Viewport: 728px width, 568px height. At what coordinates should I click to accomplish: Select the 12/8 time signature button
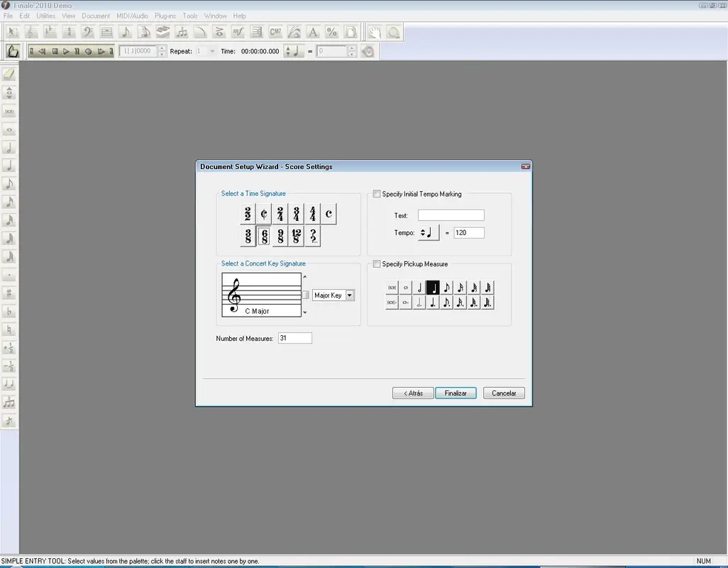click(297, 236)
